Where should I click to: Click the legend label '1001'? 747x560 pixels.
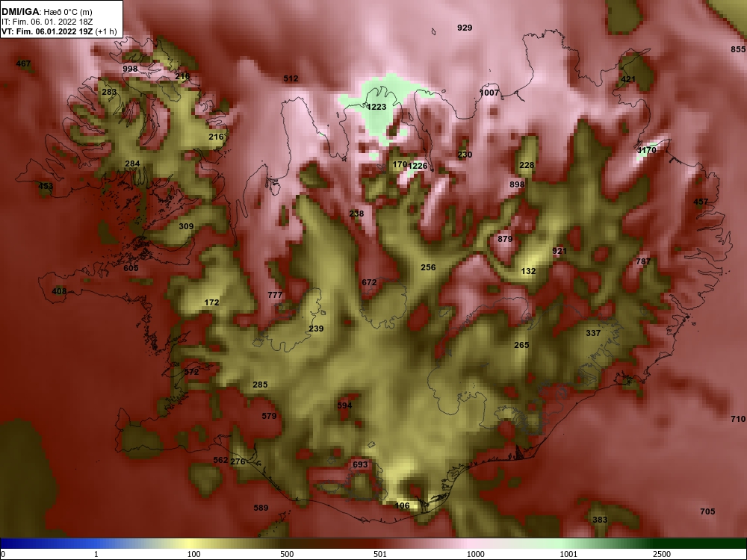568,554
